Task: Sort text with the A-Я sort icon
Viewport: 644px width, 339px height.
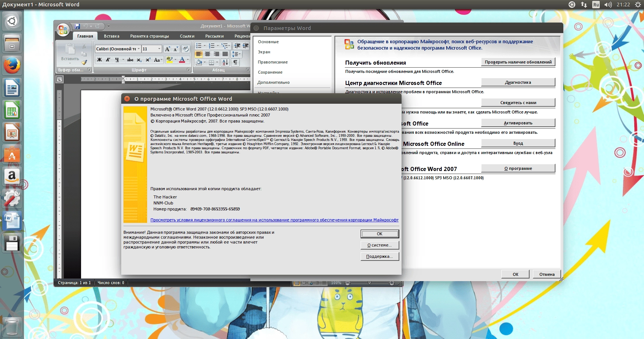Action: pyautogui.click(x=225, y=62)
